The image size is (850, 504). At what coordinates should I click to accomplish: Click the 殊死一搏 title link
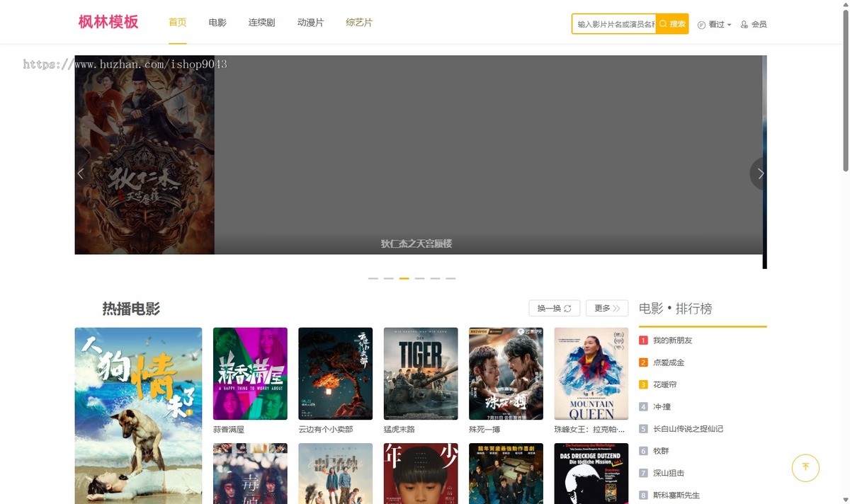click(x=484, y=430)
